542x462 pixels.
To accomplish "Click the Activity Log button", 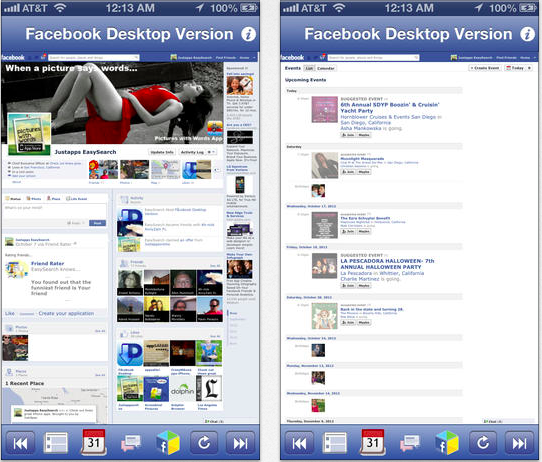I will coord(192,152).
